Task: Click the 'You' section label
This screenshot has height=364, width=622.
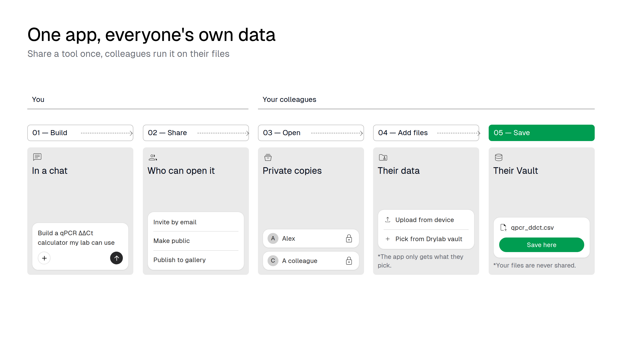Action: 38,99
